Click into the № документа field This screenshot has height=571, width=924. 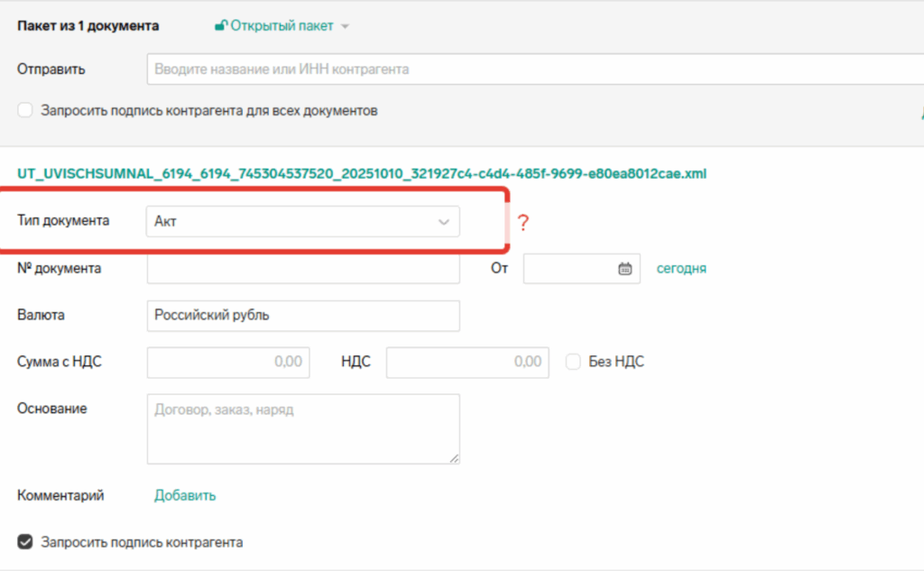click(302, 269)
